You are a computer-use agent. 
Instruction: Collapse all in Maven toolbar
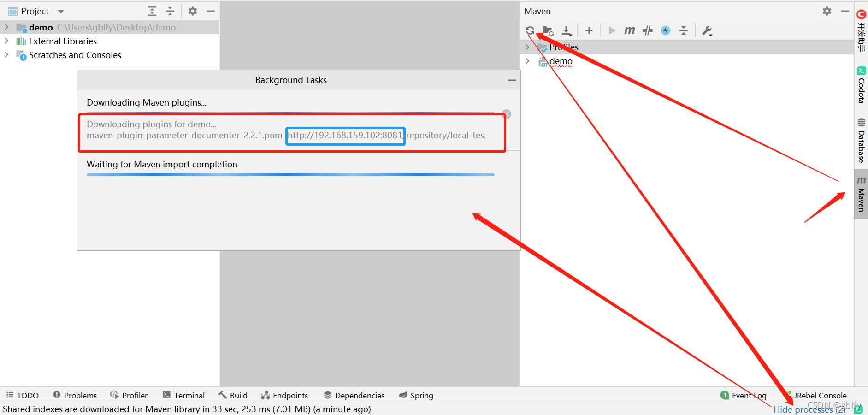(684, 30)
